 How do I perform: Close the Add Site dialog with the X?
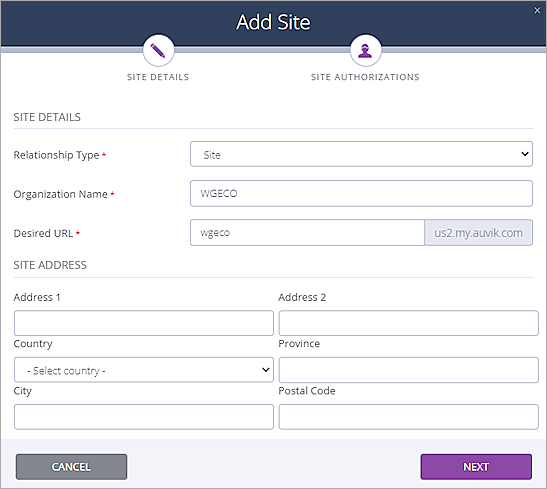point(537,10)
